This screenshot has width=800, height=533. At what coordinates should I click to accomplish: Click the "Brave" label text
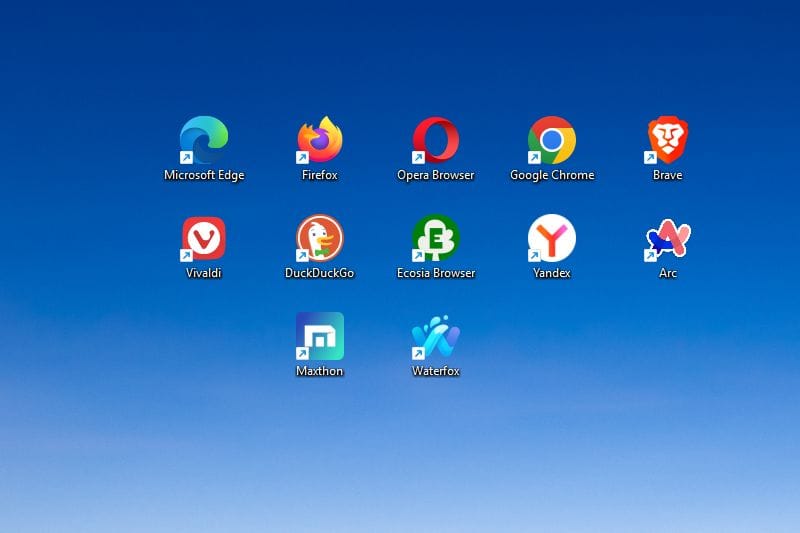[x=667, y=175]
